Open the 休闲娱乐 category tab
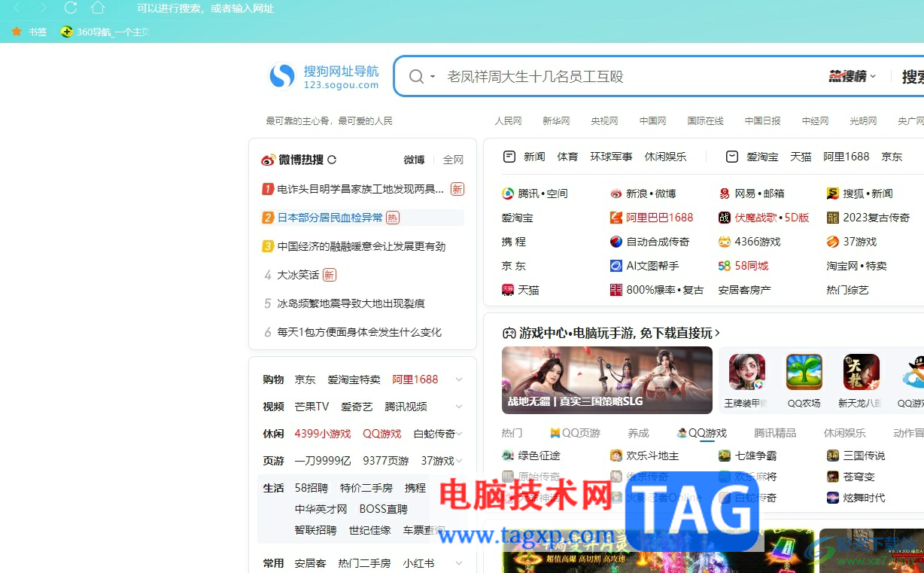The image size is (924, 573). tap(665, 157)
